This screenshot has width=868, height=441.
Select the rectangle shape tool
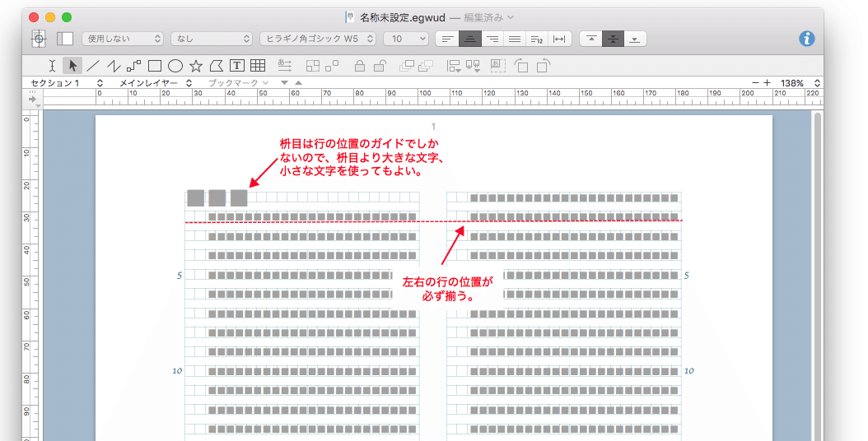[155, 66]
